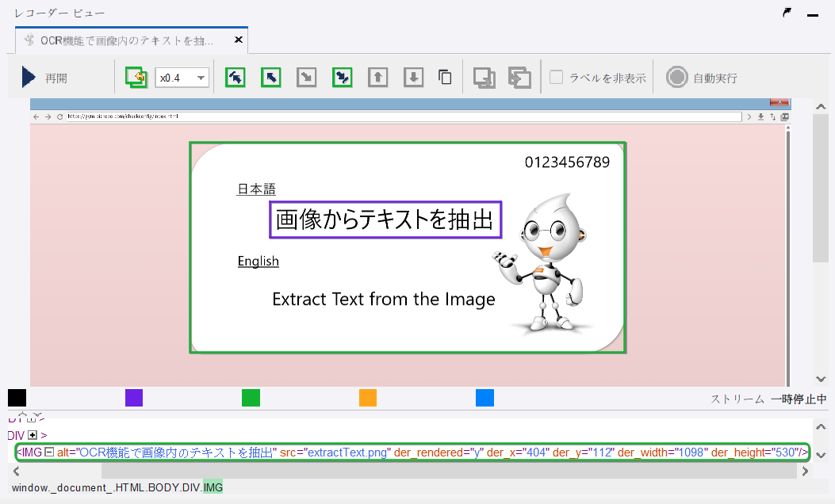
Task: Click the copy pages toolbar icon
Action: [x=445, y=78]
